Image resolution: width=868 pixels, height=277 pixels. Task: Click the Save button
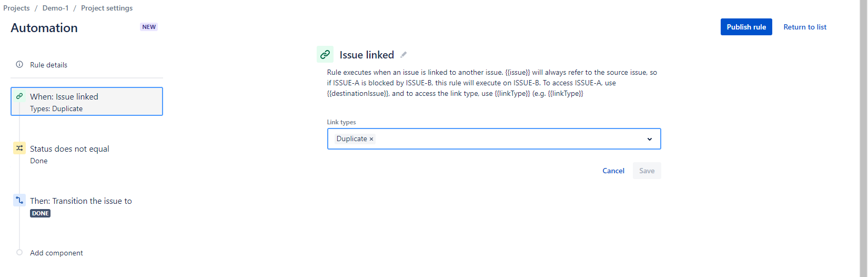coord(647,171)
